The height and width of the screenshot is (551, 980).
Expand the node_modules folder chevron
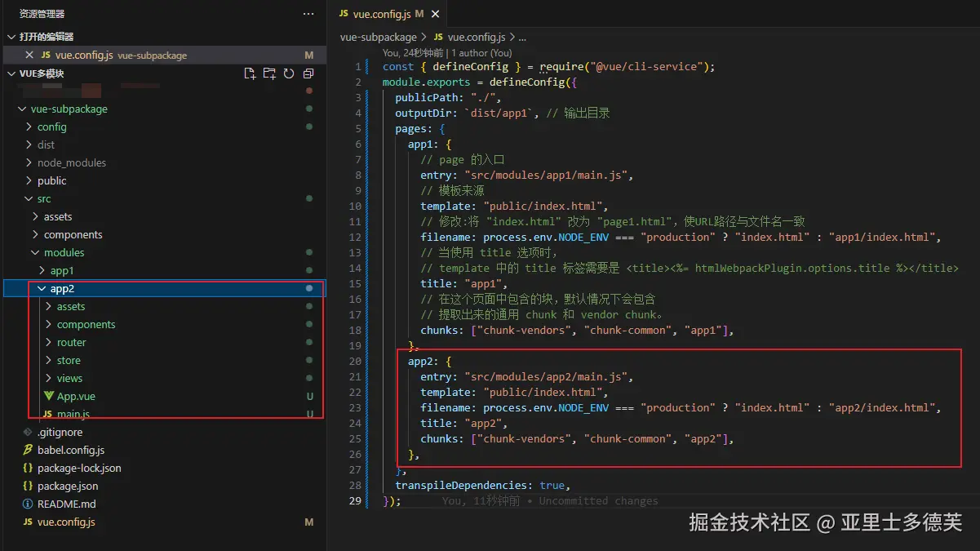29,162
